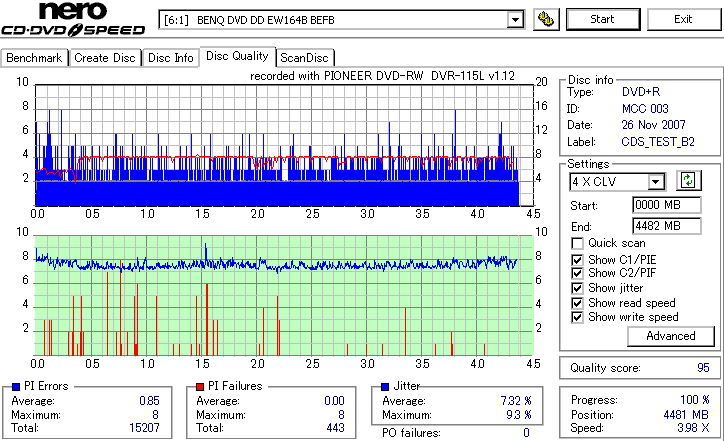
Task: Click the red PI Failures legend square
Action: [x=200, y=387]
